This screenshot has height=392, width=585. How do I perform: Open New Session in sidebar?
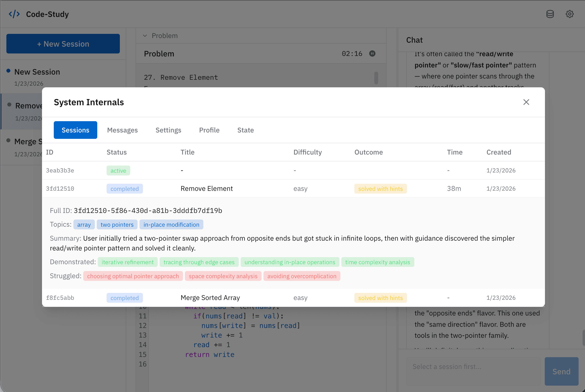click(37, 72)
